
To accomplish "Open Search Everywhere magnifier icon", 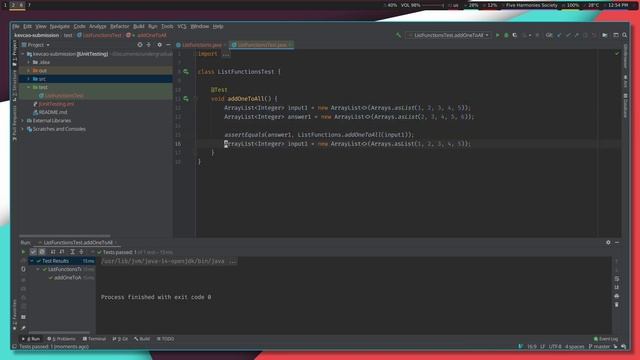I will coord(624,36).
